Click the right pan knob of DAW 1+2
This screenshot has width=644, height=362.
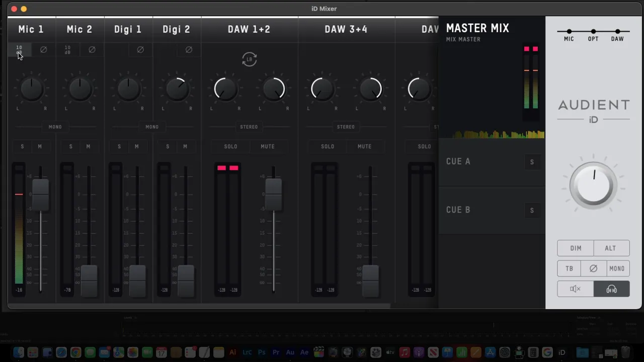click(x=273, y=89)
